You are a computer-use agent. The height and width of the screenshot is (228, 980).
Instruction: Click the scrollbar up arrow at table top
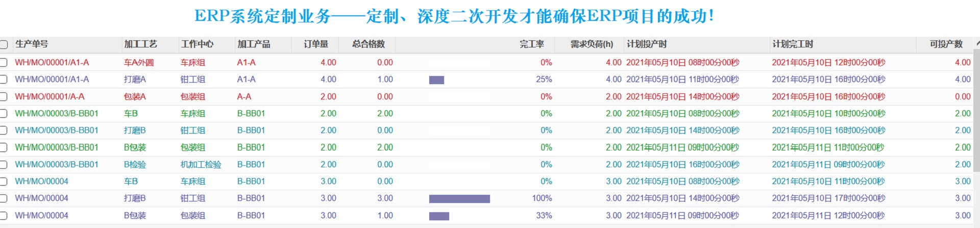coord(977,43)
